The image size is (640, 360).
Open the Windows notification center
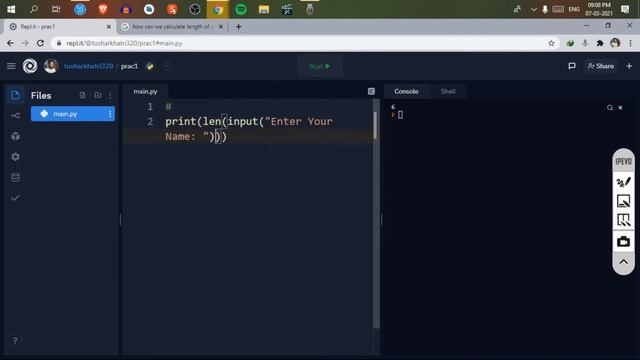pyautogui.click(x=625, y=9)
